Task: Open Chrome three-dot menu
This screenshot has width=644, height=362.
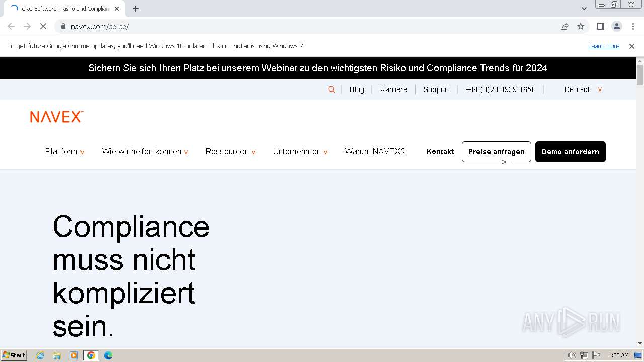Action: click(633, 26)
